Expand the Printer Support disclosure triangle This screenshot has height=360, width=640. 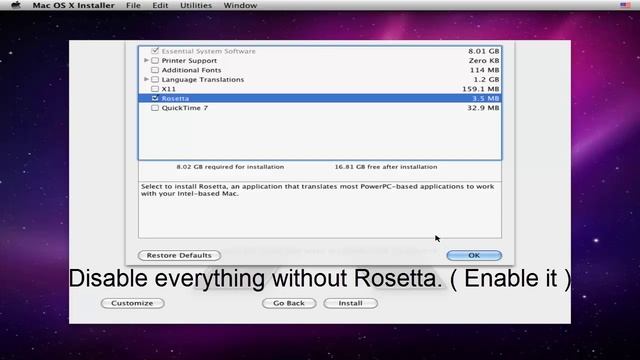point(146,60)
